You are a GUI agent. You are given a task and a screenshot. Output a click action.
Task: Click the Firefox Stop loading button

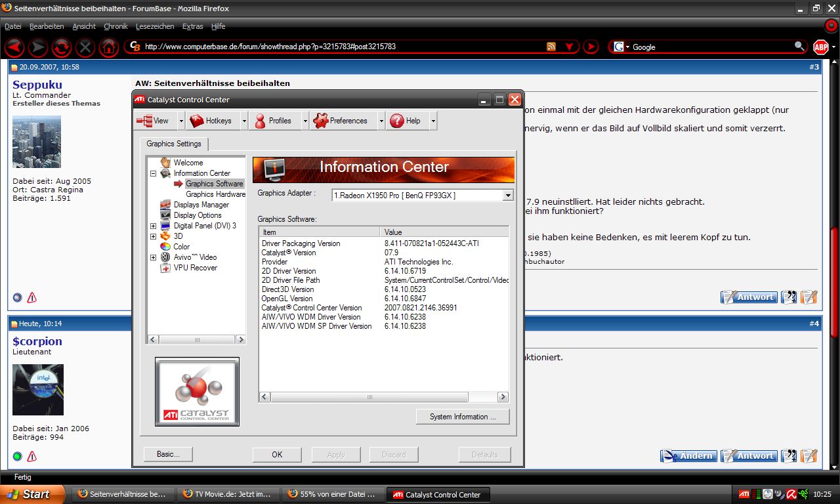click(x=85, y=47)
